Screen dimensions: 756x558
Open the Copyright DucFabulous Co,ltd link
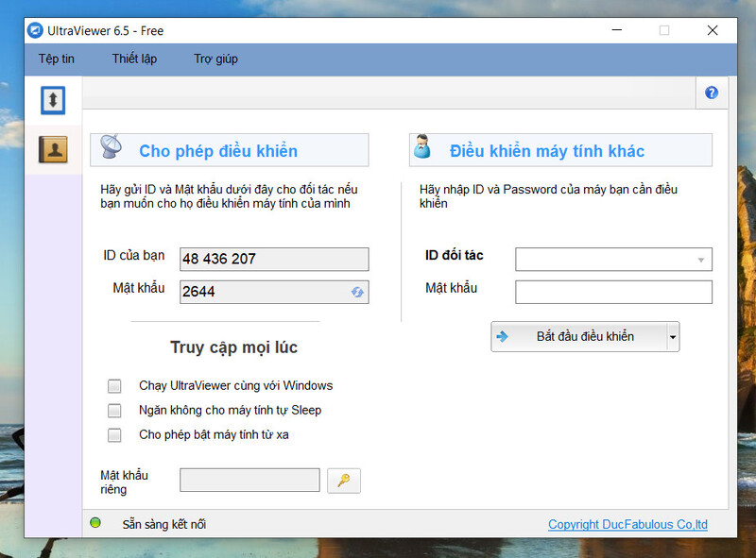[627, 524]
